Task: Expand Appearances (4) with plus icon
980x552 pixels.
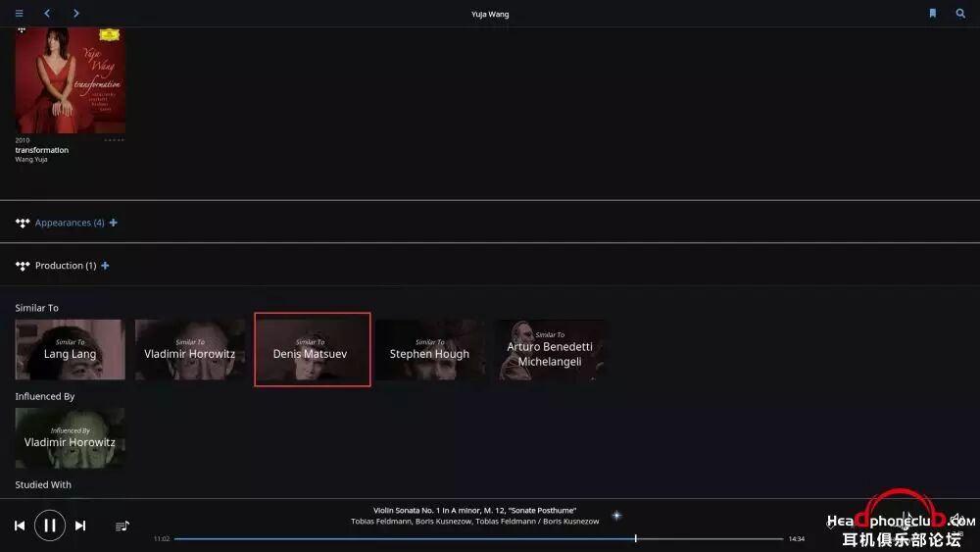Action: (x=113, y=223)
